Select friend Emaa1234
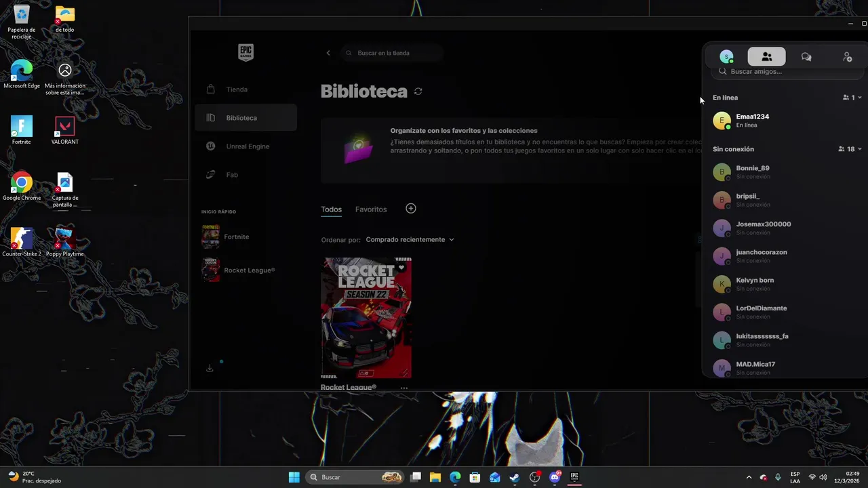The image size is (868, 488). (786, 121)
